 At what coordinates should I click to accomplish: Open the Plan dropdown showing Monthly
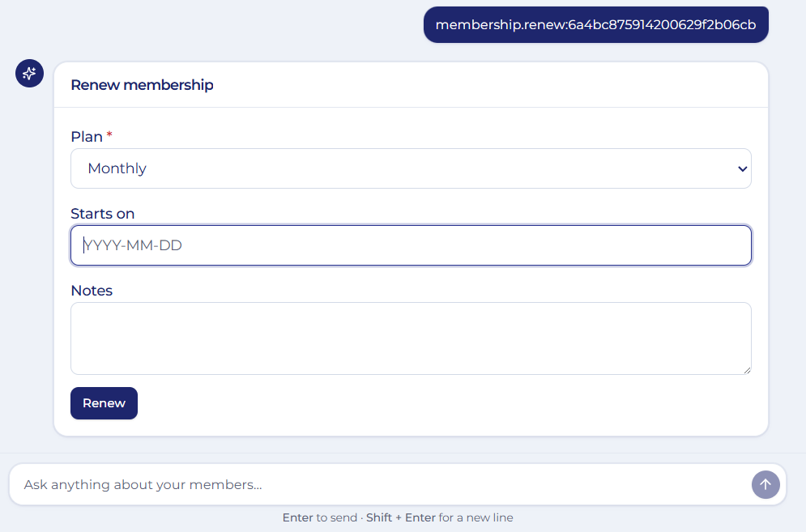coord(411,168)
